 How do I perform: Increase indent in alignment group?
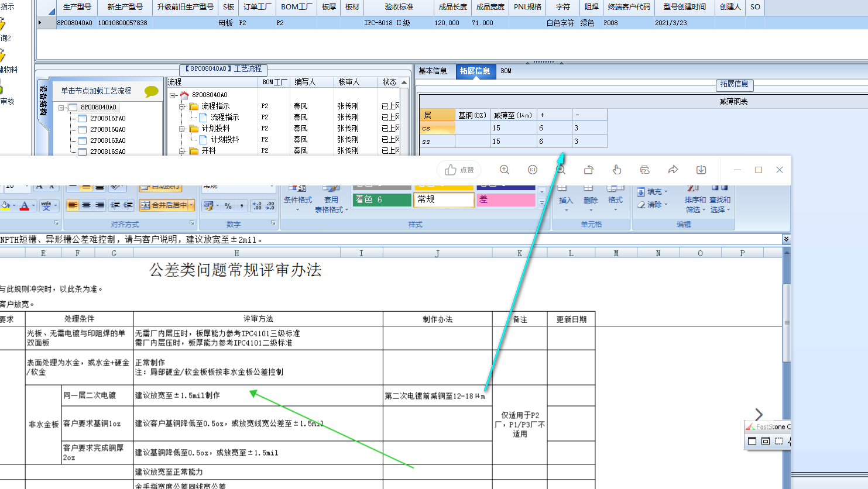click(128, 205)
